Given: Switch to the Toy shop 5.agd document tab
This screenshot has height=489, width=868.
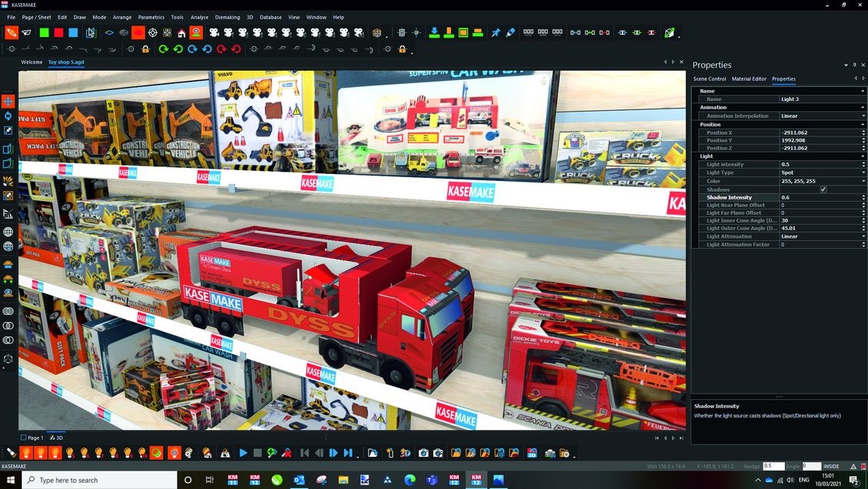Looking at the screenshot, I should click(67, 62).
